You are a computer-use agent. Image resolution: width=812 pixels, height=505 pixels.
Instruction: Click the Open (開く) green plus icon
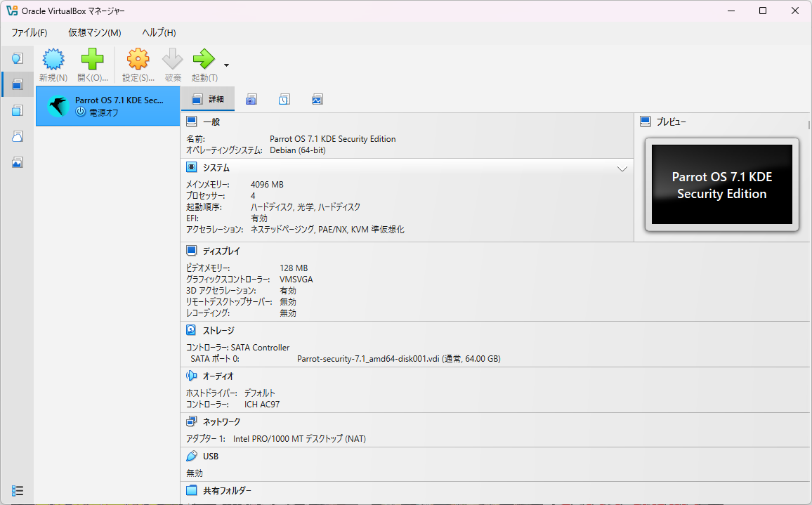coord(92,59)
